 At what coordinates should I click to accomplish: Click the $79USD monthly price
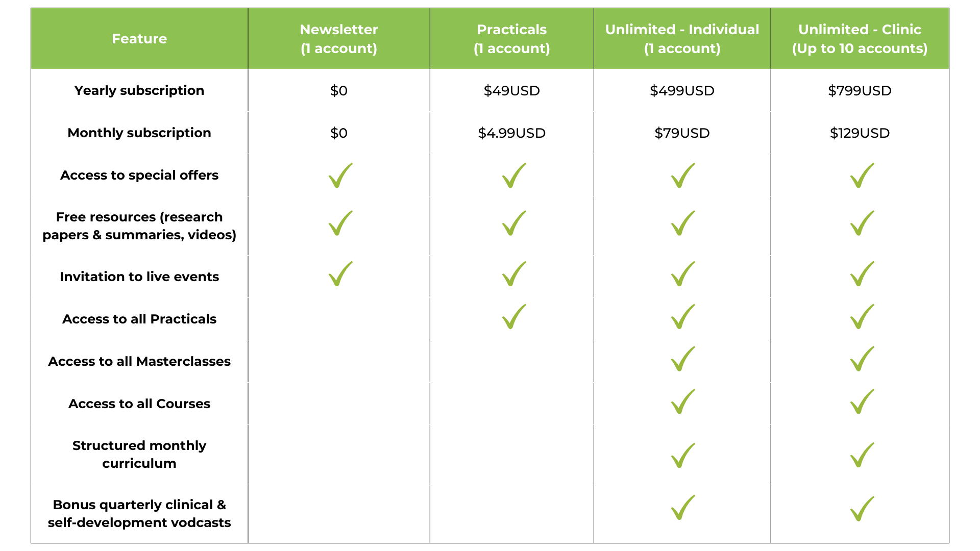click(682, 133)
